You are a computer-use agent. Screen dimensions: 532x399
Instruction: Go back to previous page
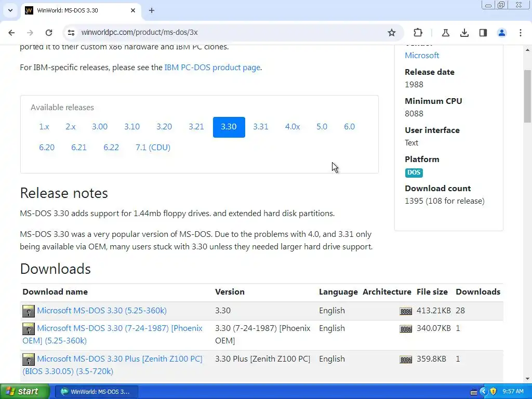pyautogui.click(x=11, y=33)
